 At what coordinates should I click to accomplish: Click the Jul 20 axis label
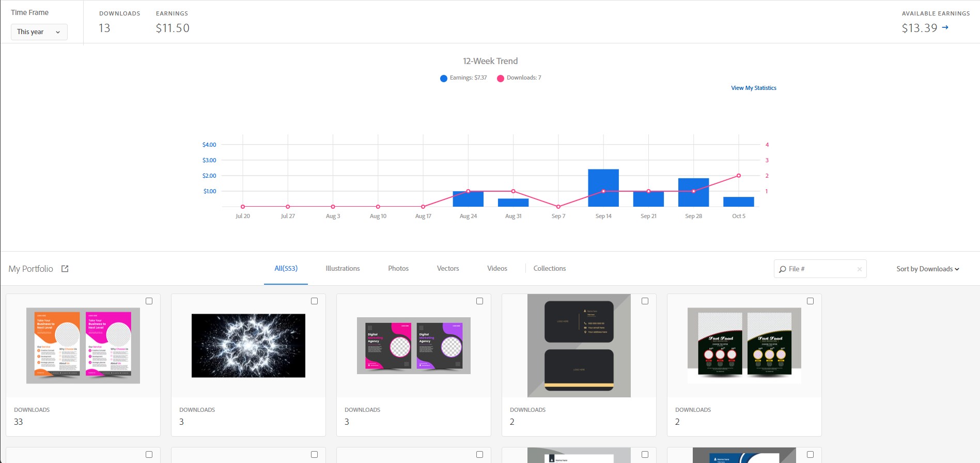243,216
